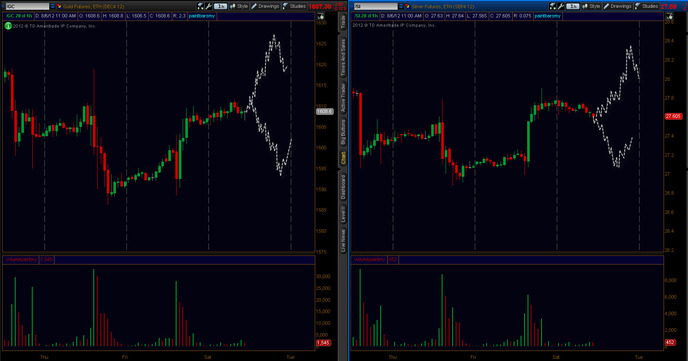The height and width of the screenshot is (361, 688).
Task: Open the Big Buttons side tab
Action: tap(343, 132)
